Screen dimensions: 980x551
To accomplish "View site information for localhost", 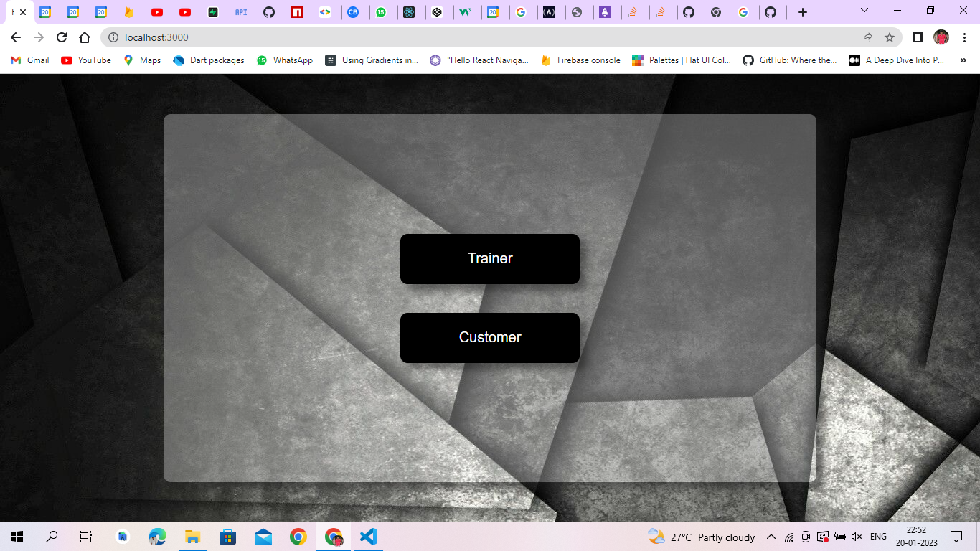I will pyautogui.click(x=113, y=37).
